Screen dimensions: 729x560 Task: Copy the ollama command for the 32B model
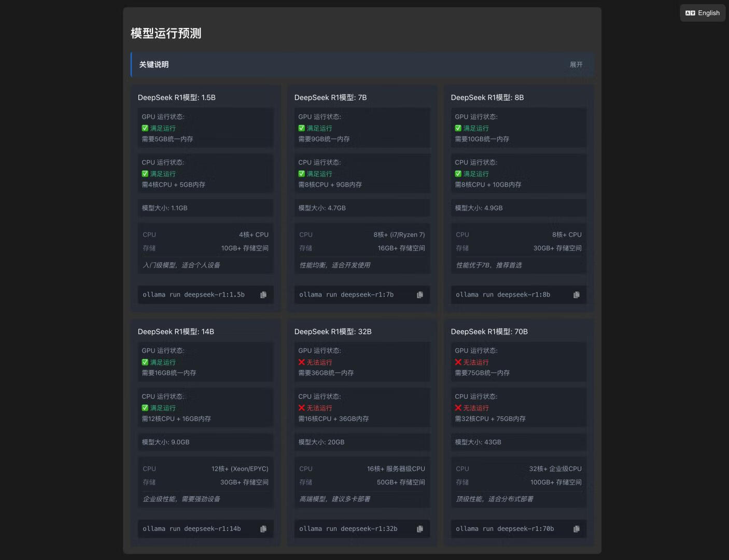tap(420, 529)
